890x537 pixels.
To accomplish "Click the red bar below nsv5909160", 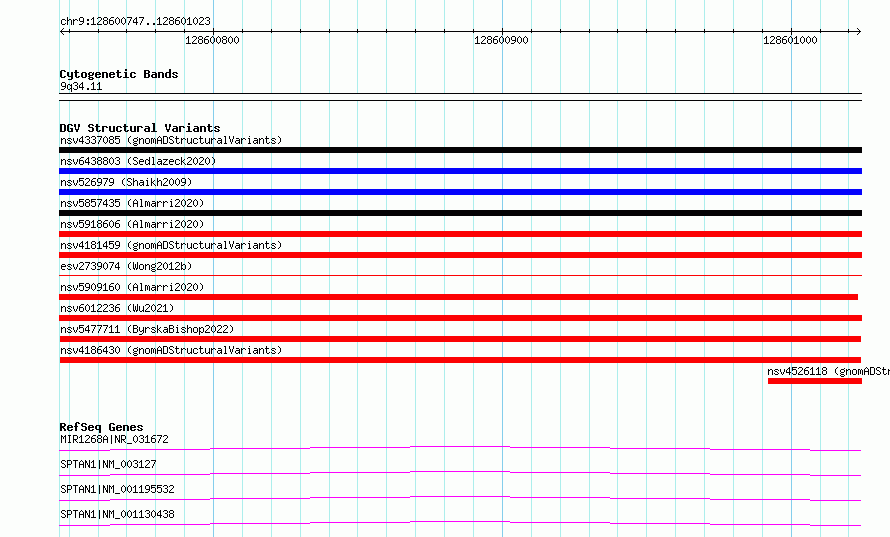I will point(459,297).
